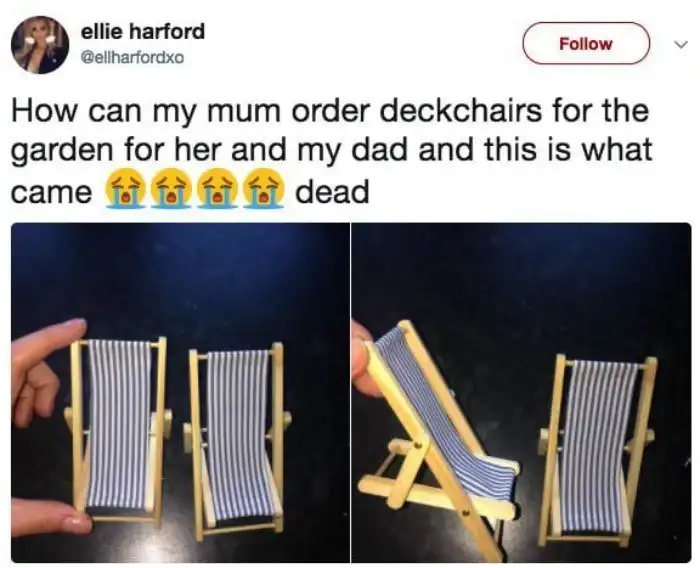Screen dimensions: 700x568
Task: Click the word 'dead' after the emojis
Action: 332,191
